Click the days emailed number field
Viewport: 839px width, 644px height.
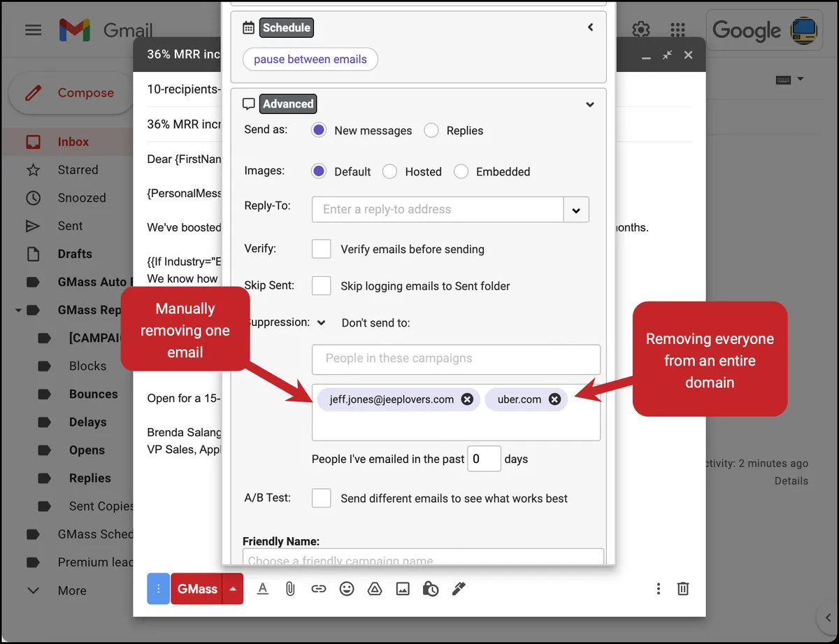pyautogui.click(x=484, y=459)
